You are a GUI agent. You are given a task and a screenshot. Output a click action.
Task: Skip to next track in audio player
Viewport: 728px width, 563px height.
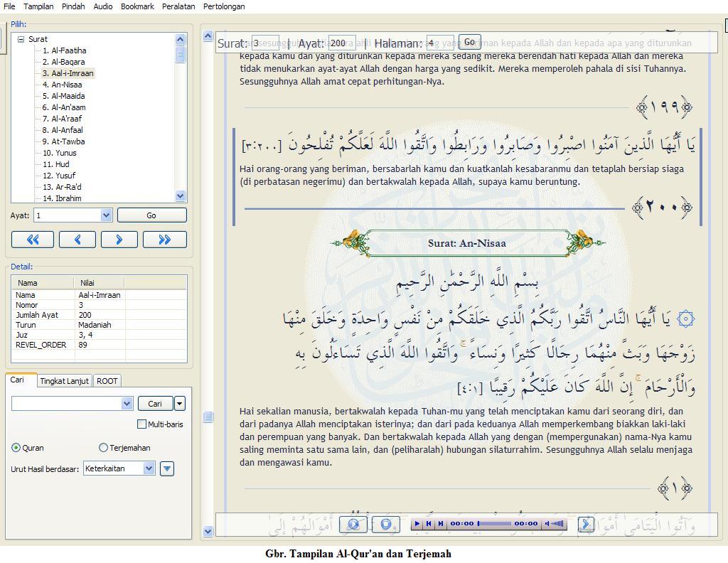pos(441,524)
